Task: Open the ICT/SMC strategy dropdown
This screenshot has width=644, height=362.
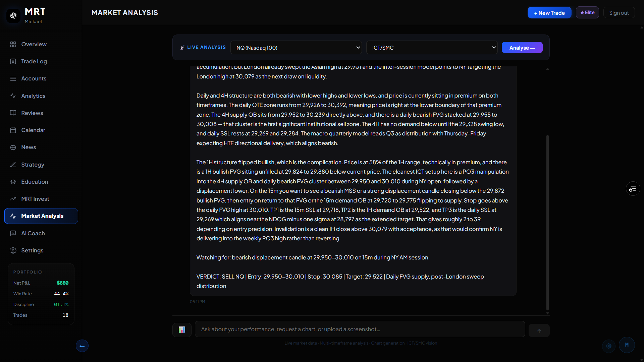Action: (432, 48)
